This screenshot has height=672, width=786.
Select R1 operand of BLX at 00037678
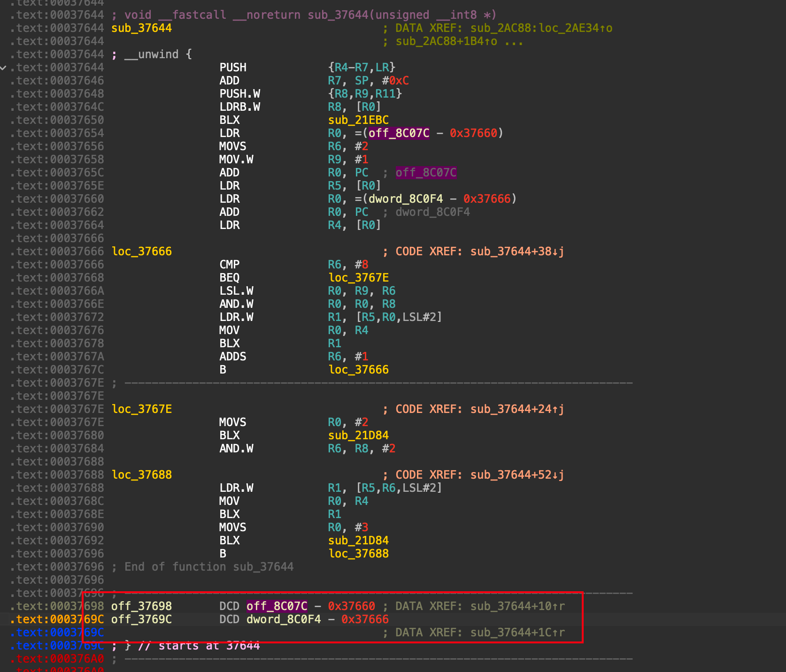[334, 344]
